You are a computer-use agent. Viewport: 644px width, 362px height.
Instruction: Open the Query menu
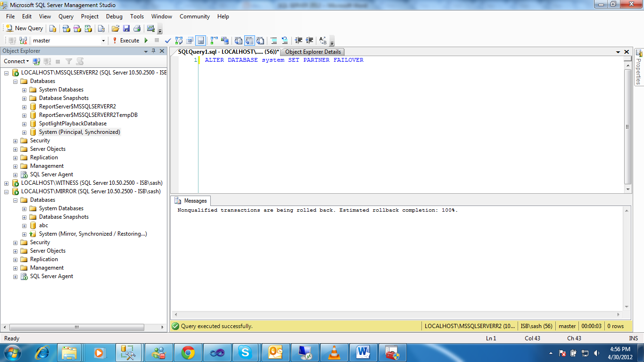click(x=66, y=16)
